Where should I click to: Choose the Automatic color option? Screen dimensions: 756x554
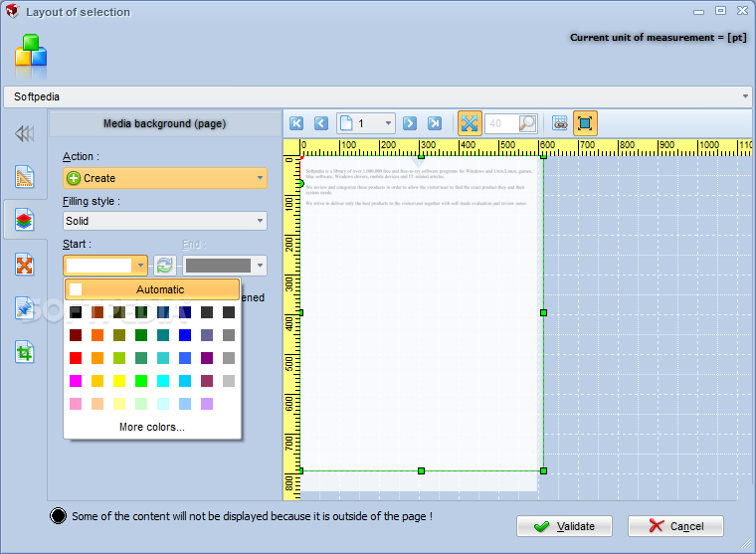click(152, 289)
